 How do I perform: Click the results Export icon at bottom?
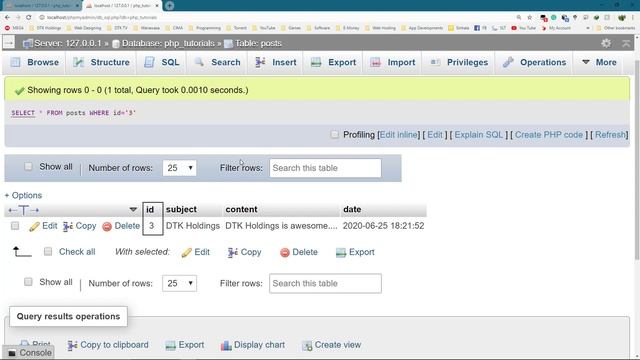(170, 345)
